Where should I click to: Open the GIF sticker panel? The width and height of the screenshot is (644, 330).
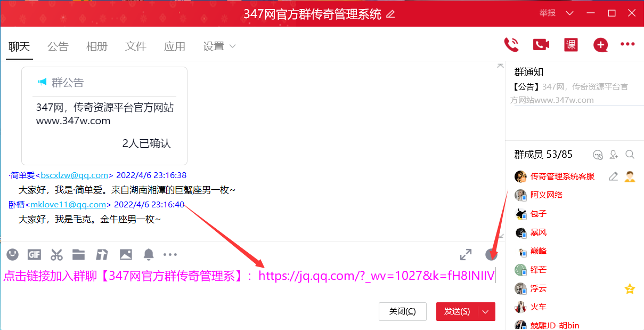(x=35, y=254)
